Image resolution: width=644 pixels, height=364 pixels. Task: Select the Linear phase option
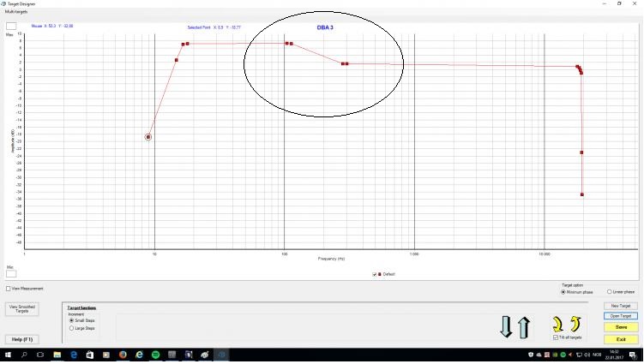coord(609,292)
